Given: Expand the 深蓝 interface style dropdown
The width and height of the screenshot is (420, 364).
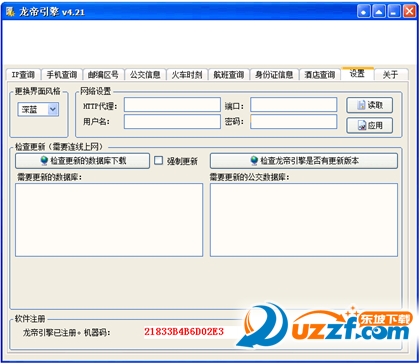Looking at the screenshot, I should 53,109.
